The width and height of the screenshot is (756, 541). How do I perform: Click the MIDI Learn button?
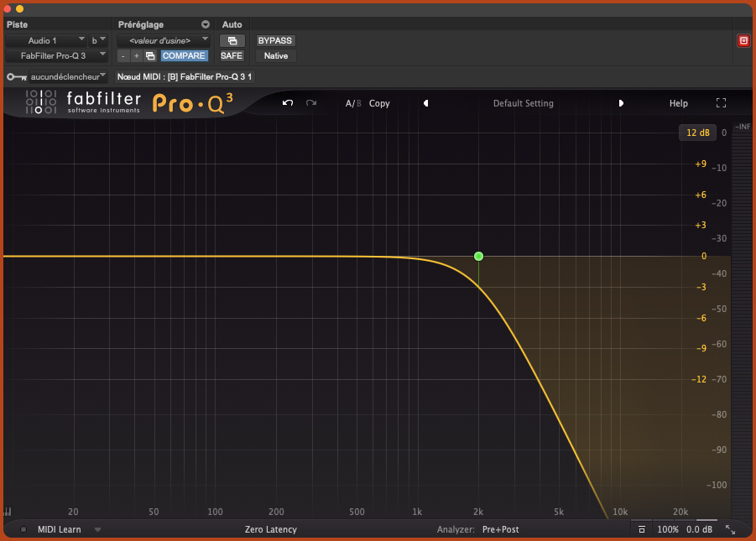pos(59,529)
